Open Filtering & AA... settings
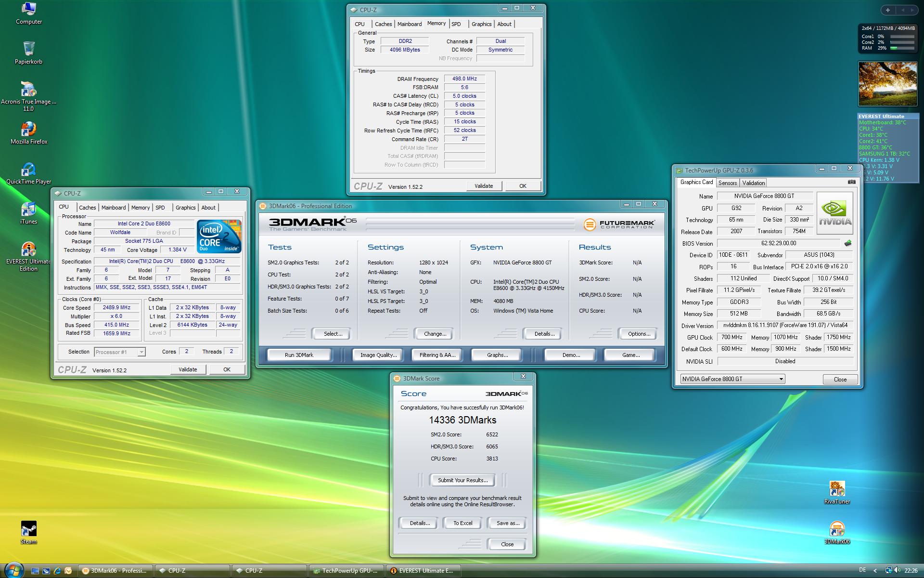 pyautogui.click(x=437, y=355)
